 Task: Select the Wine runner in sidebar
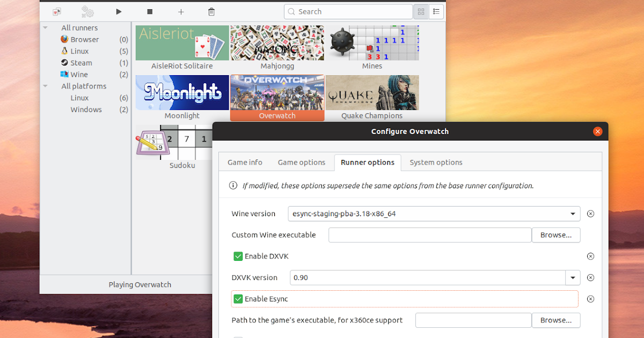click(79, 75)
